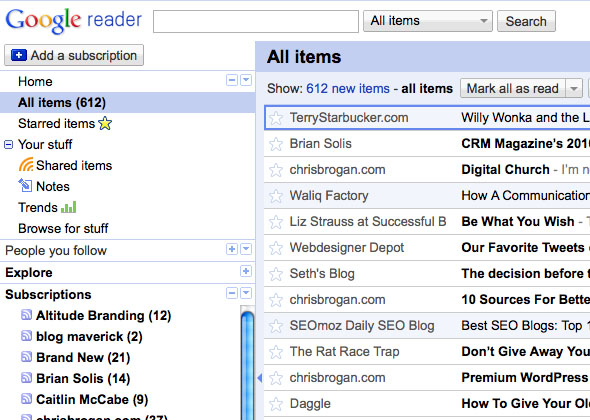This screenshot has width=590, height=420.
Task: Open The decision before item
Action: tap(525, 274)
